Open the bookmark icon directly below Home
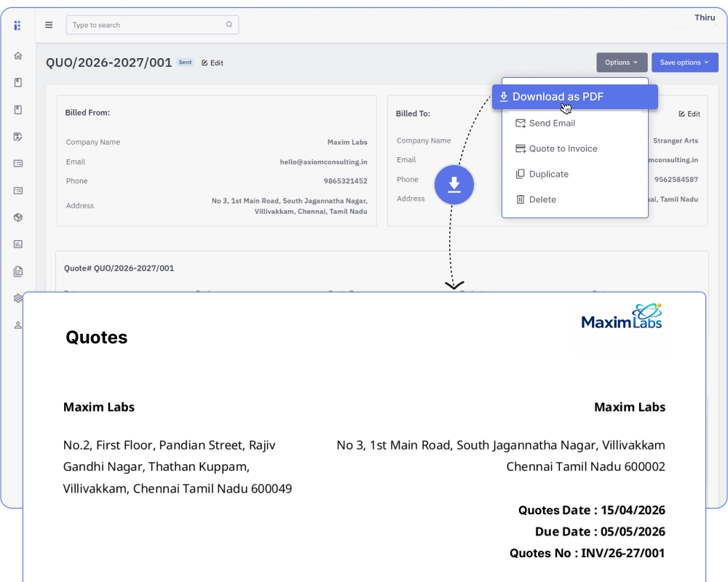The width and height of the screenshot is (728, 582). pos(18,83)
